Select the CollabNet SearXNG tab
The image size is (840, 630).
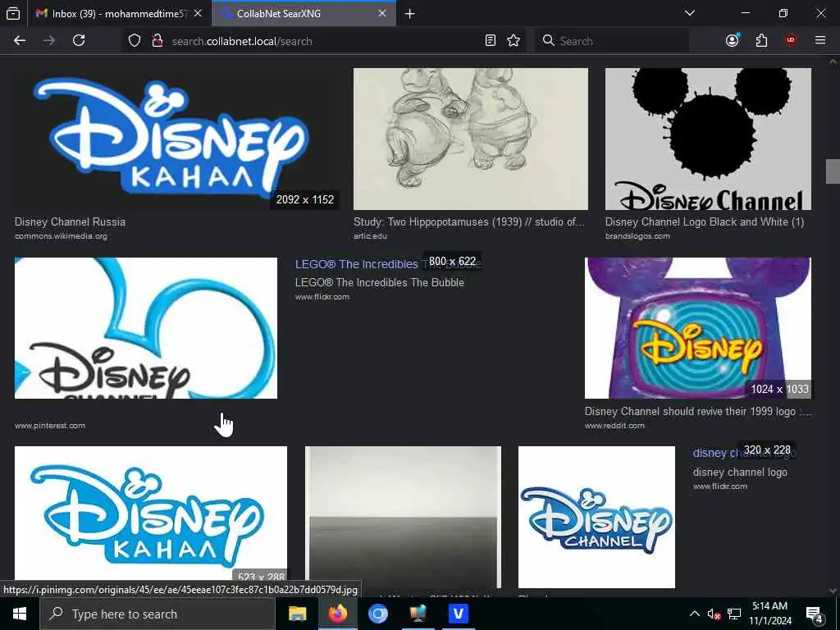(x=304, y=14)
